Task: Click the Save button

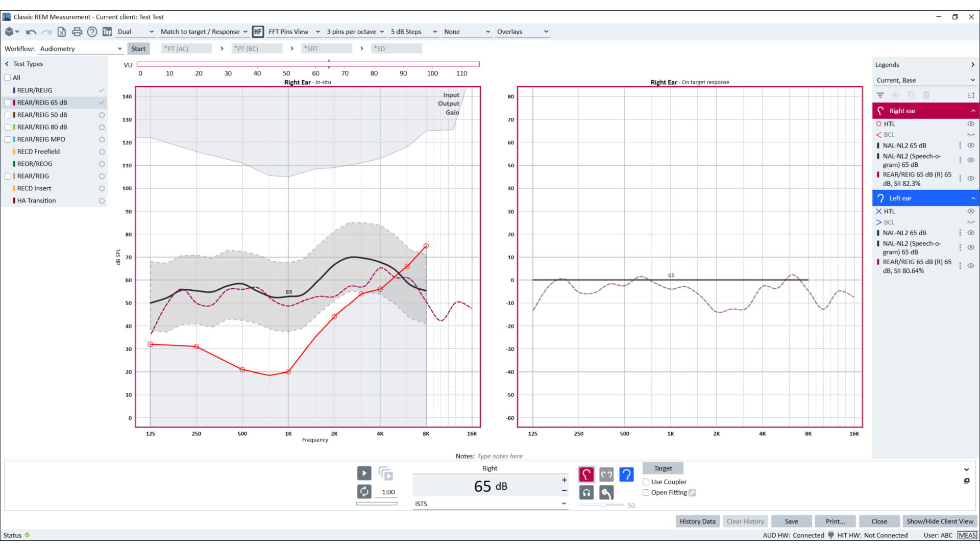Action: [x=791, y=521]
